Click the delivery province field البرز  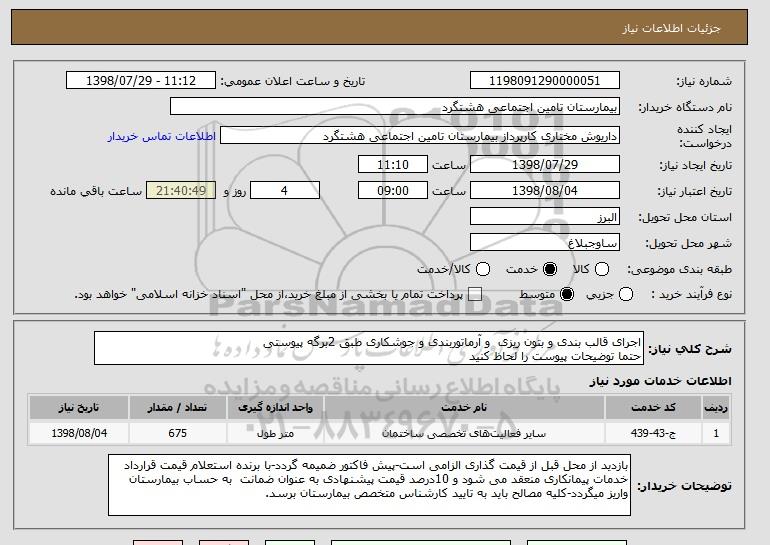pos(545,217)
